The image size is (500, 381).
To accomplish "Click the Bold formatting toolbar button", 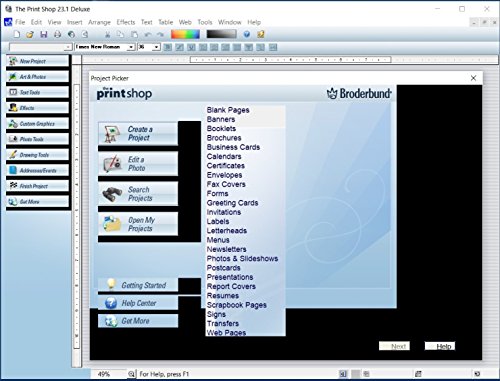I will [x=168, y=47].
